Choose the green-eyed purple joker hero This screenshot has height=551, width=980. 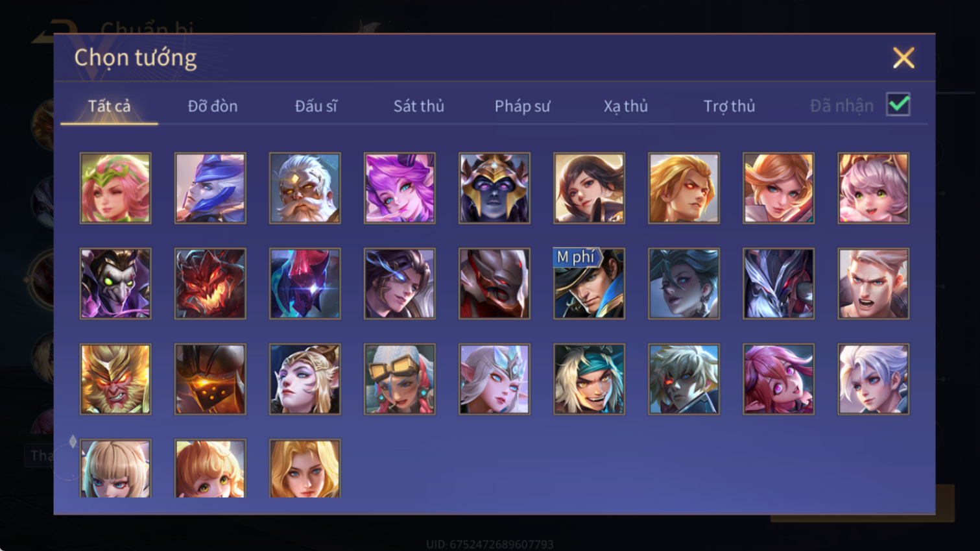click(x=115, y=284)
